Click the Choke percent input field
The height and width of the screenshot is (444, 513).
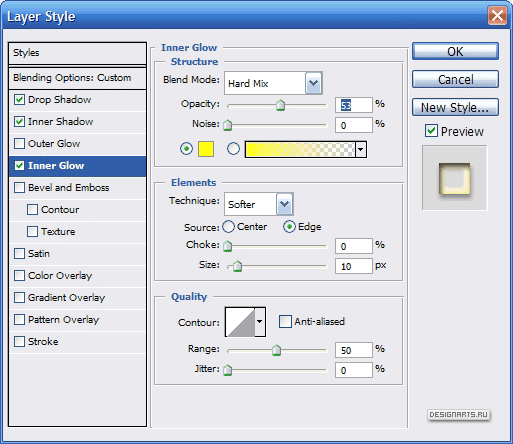point(354,246)
